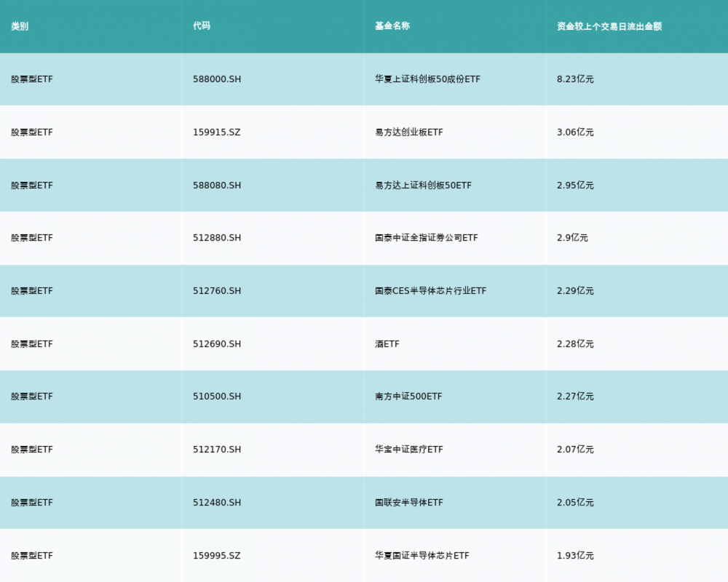Select fund code 510500.SH
The width and height of the screenshot is (728, 582).
tap(217, 396)
